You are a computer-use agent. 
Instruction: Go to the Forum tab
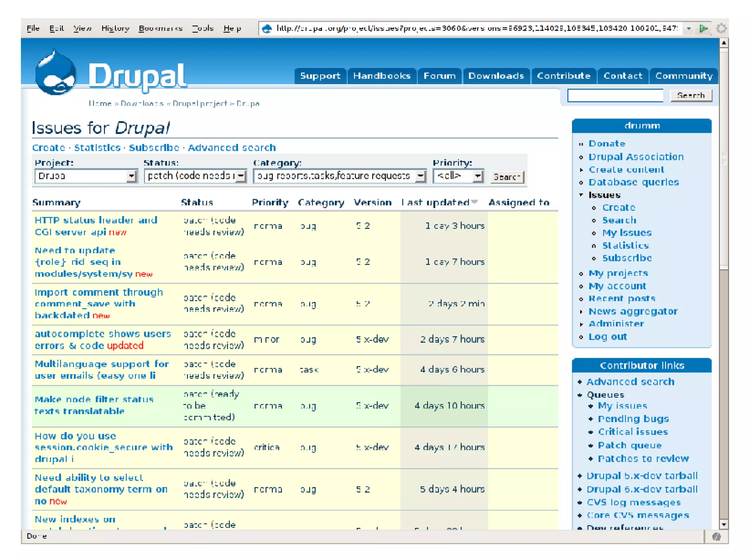pyautogui.click(x=440, y=76)
